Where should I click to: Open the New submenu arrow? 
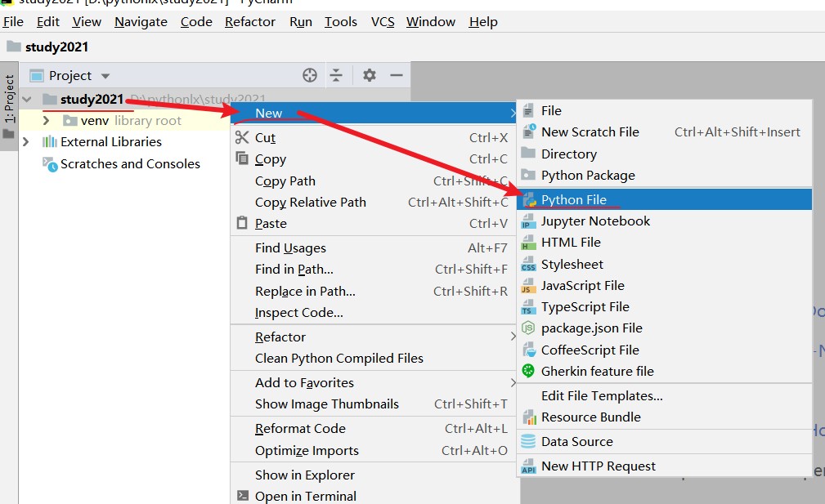pos(513,113)
